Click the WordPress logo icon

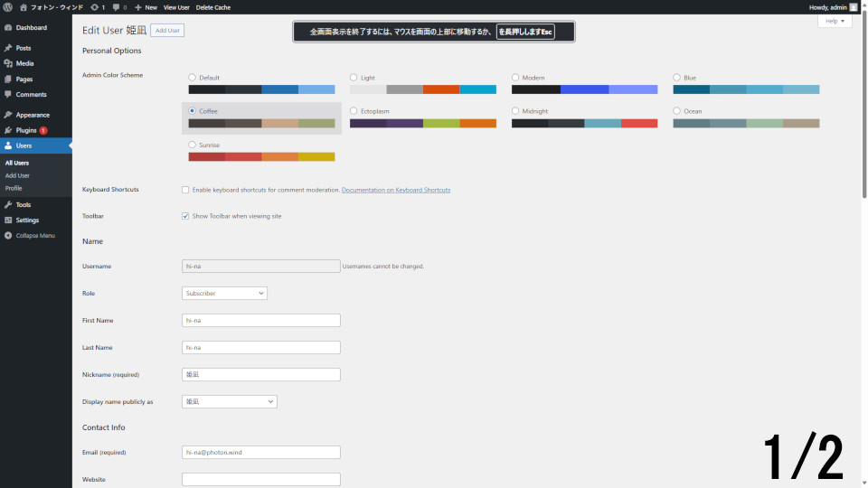click(8, 7)
